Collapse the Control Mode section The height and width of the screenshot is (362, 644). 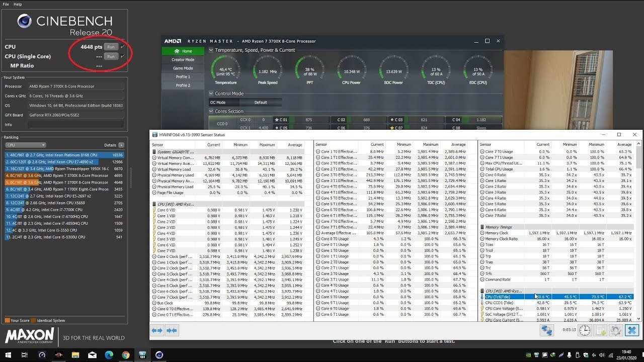(x=211, y=93)
